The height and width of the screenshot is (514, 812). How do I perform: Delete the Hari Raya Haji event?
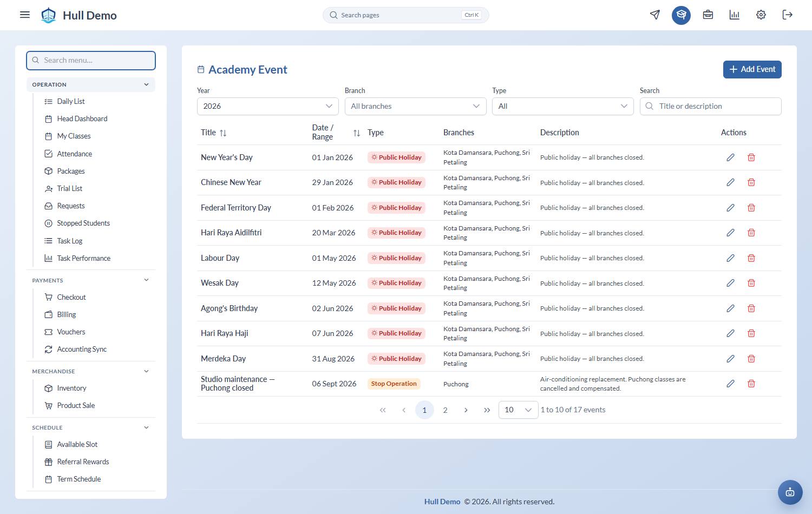point(751,333)
